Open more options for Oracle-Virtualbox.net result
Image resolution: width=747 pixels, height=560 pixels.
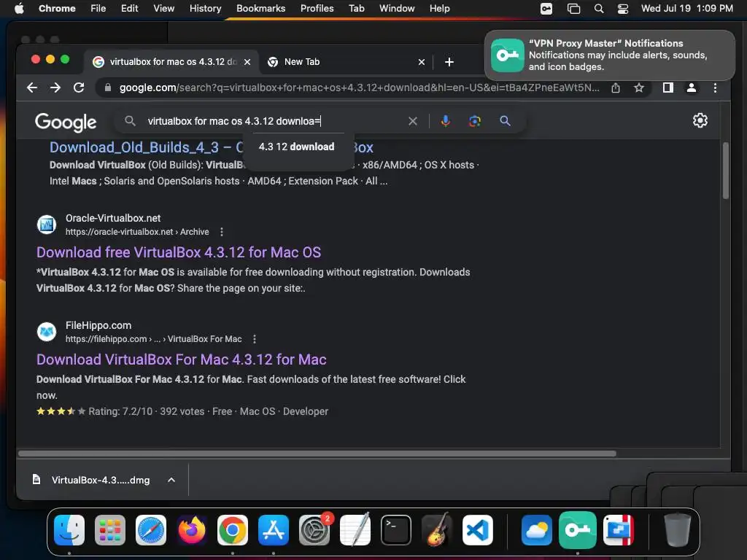tap(222, 232)
